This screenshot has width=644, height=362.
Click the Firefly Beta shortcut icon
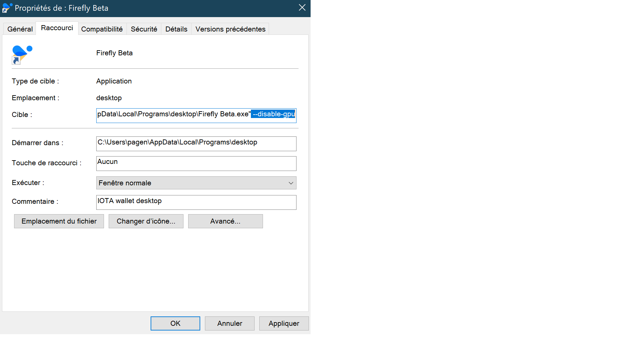tap(22, 54)
